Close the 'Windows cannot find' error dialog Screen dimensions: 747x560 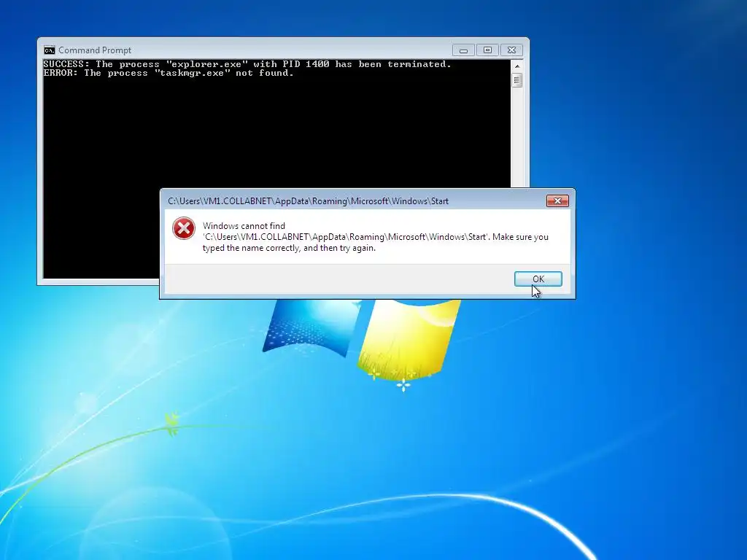[557, 201]
